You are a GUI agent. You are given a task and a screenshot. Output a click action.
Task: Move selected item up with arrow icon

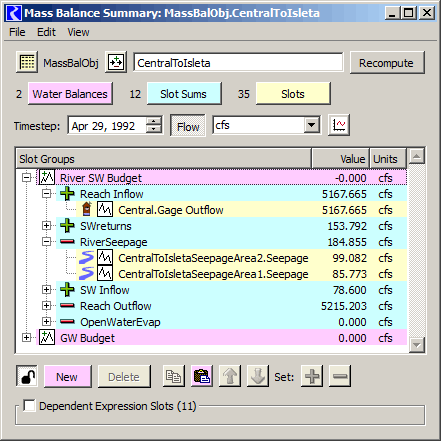(x=230, y=376)
